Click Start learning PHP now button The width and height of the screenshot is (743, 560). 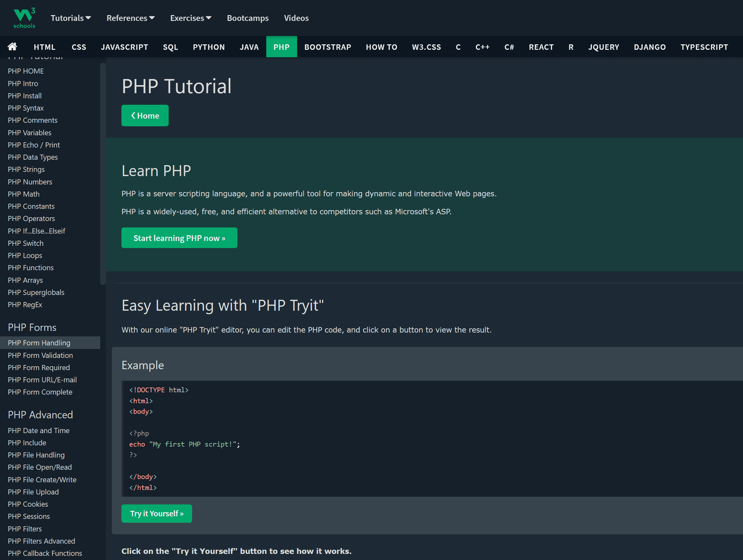[x=179, y=238]
